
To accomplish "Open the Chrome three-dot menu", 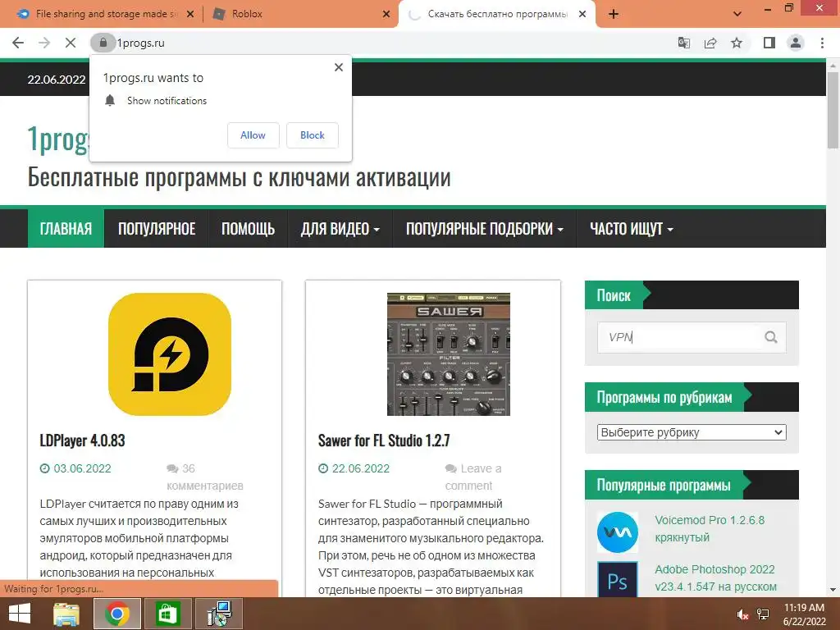I will click(x=822, y=43).
